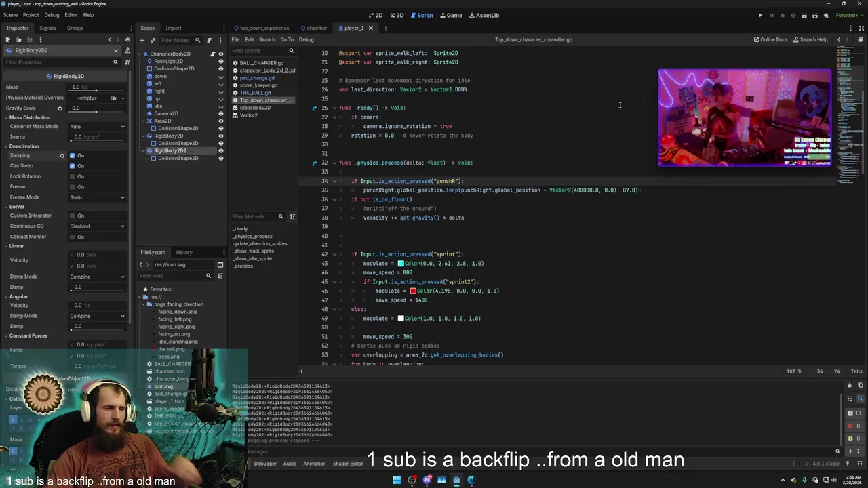Enable Lock Rotation checkbox
The width and height of the screenshot is (868, 488).
click(x=73, y=176)
